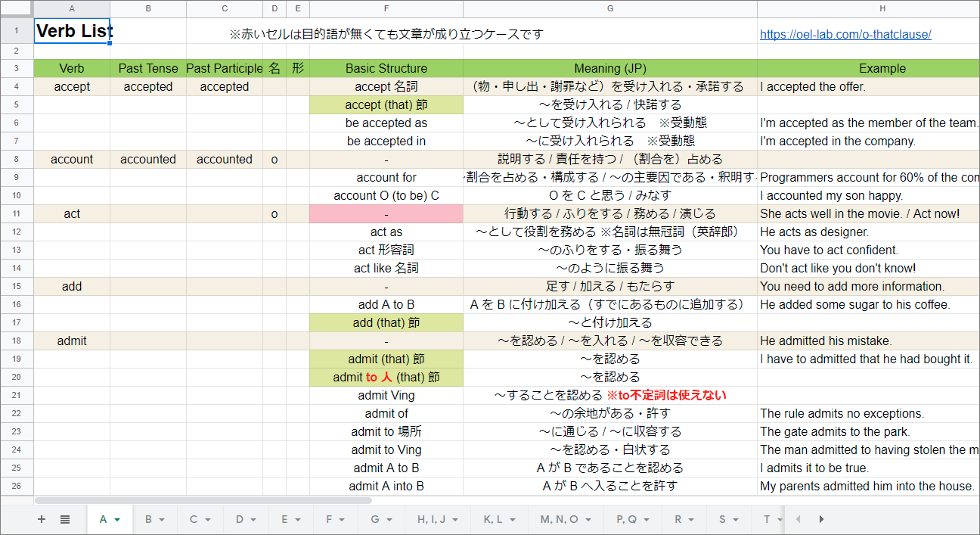Select row 26 header
The width and height of the screenshot is (980, 535).
[x=17, y=486]
